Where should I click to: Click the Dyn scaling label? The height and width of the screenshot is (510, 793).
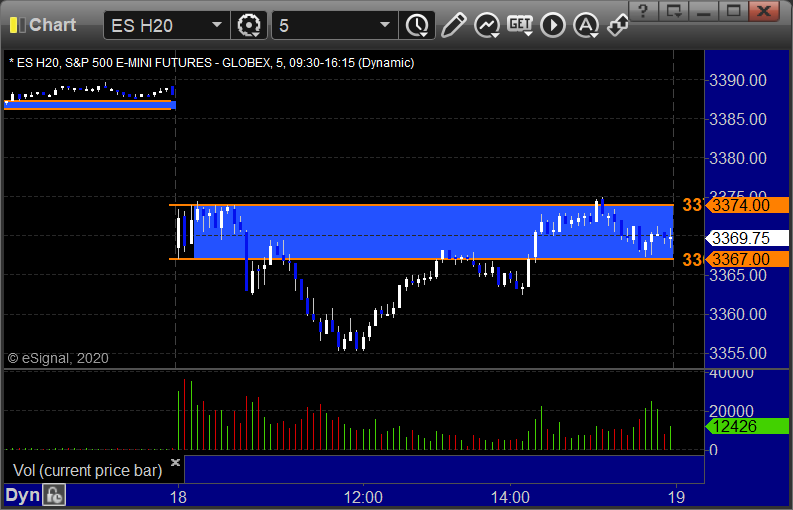[22, 495]
